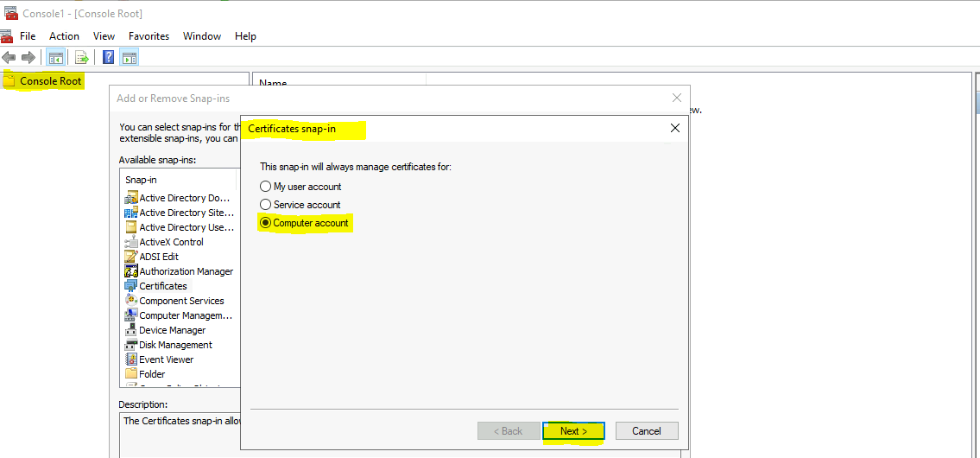This screenshot has width=980, height=458.
Task: Click the Console Root folder icon
Action: click(x=9, y=81)
